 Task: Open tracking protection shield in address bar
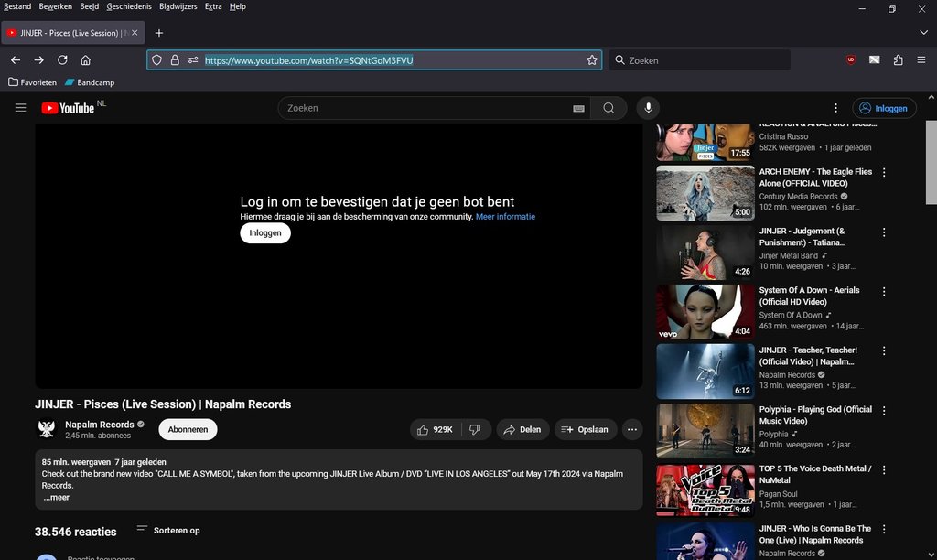click(x=156, y=60)
